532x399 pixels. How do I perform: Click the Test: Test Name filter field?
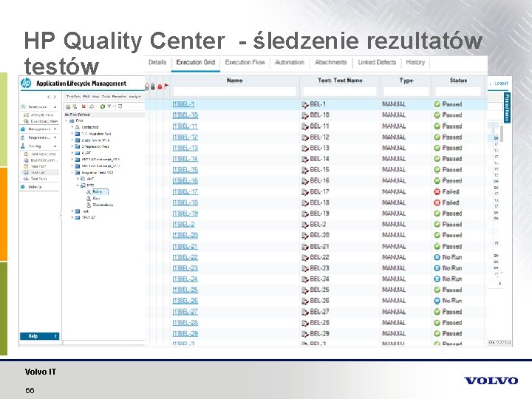pyautogui.click(x=340, y=92)
